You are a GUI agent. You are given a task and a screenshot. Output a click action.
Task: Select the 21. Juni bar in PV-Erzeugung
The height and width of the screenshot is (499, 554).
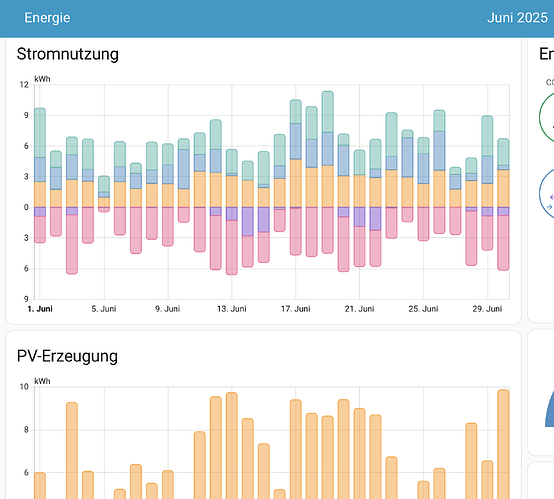(359, 453)
